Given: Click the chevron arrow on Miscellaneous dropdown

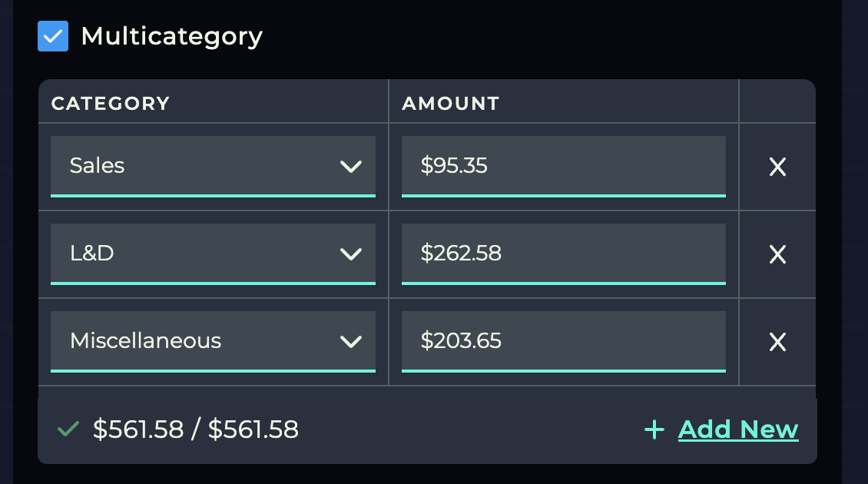Looking at the screenshot, I should coord(351,341).
